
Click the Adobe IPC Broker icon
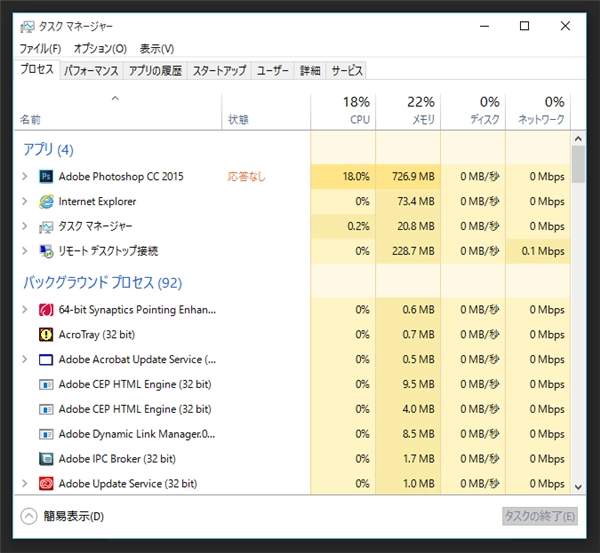click(46, 459)
